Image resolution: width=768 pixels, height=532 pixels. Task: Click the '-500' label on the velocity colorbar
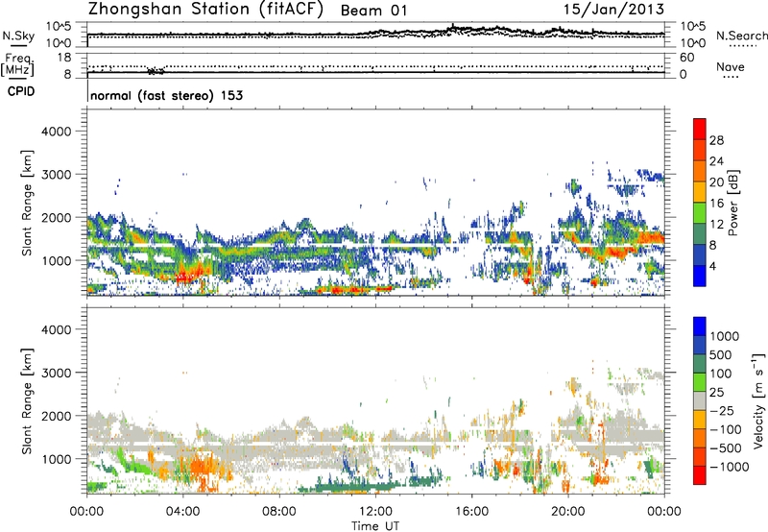(x=726, y=448)
